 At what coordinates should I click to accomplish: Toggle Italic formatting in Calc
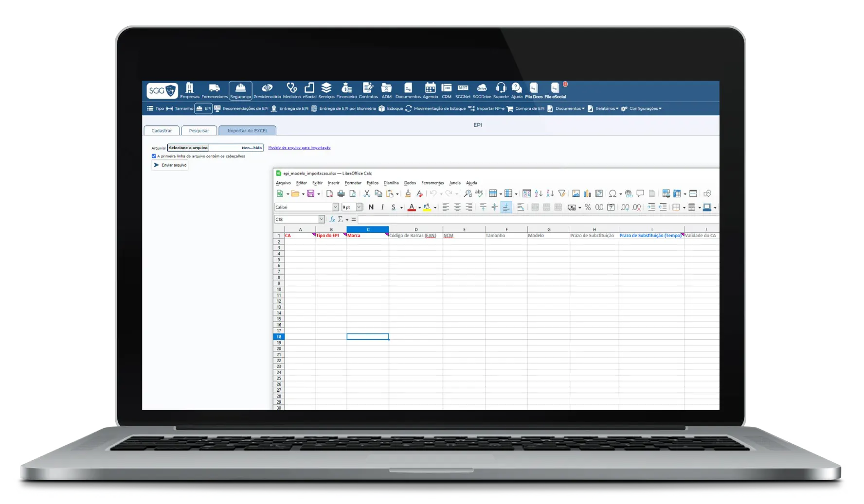pos(382,207)
